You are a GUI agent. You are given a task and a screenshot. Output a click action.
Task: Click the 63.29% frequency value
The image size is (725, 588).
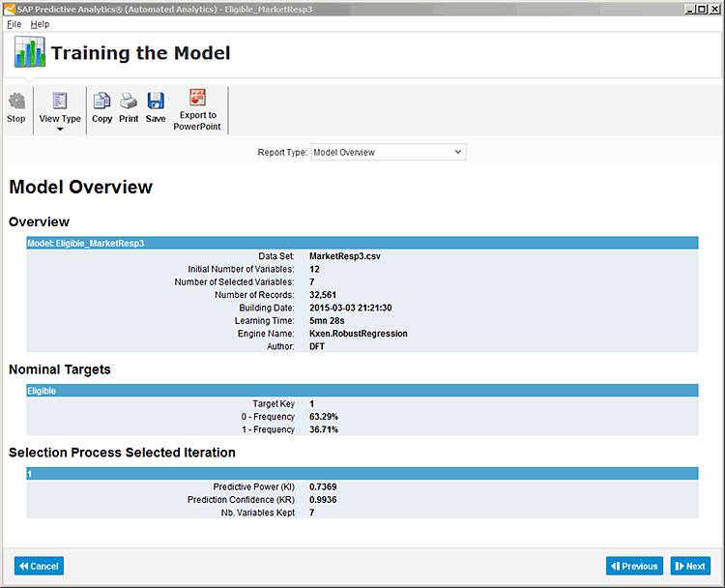(x=324, y=417)
